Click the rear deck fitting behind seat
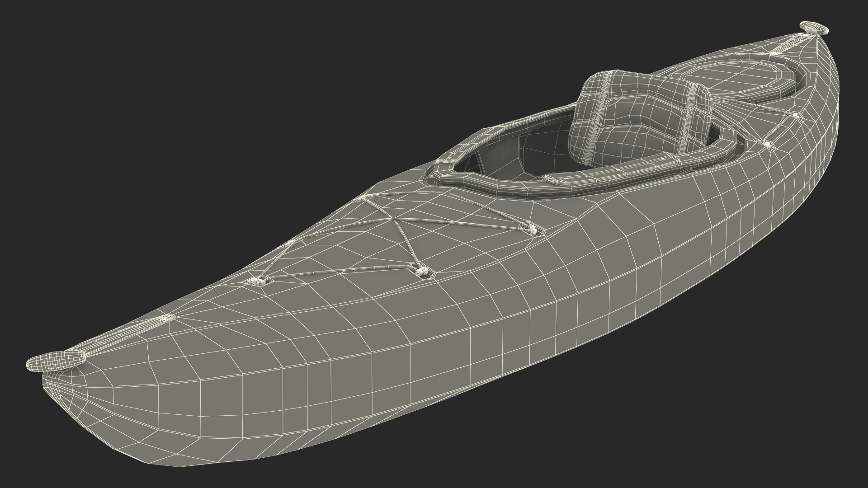 coord(767,144)
